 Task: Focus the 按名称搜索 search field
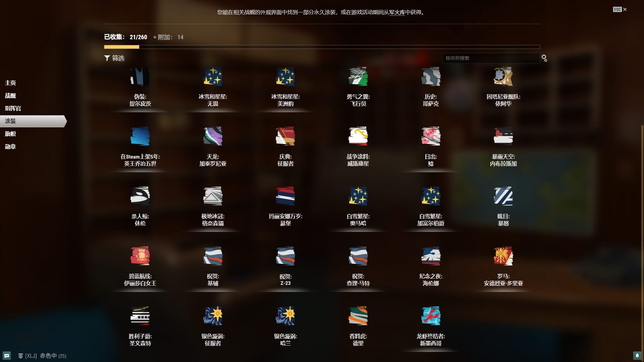pyautogui.click(x=490, y=58)
